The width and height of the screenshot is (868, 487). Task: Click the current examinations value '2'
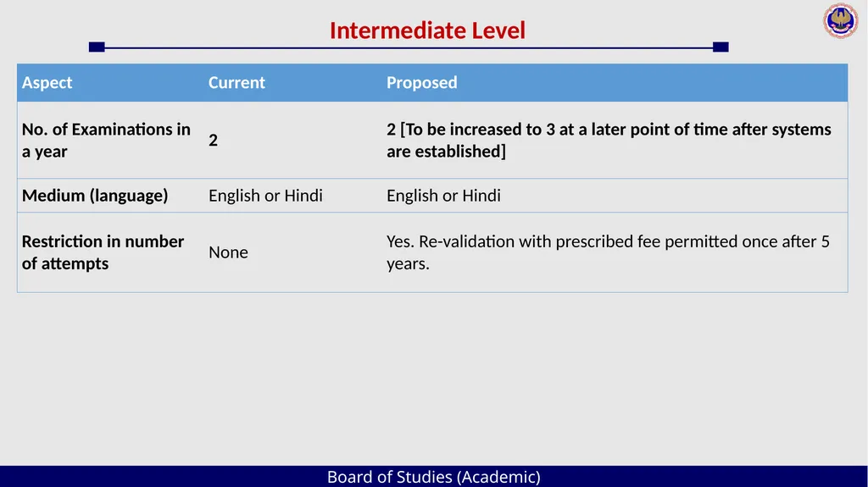pos(213,141)
